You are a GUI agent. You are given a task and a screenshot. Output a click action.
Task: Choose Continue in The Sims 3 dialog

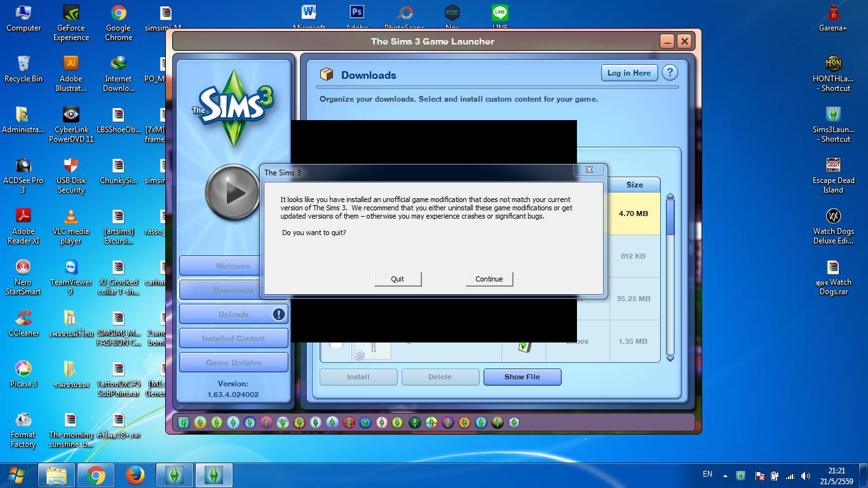489,279
